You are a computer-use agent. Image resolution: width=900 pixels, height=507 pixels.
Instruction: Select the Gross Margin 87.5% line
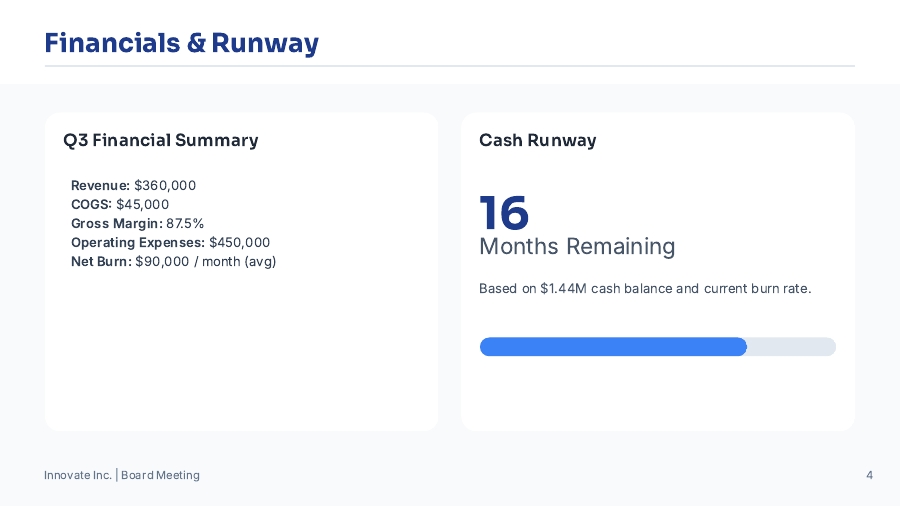[x=137, y=223]
